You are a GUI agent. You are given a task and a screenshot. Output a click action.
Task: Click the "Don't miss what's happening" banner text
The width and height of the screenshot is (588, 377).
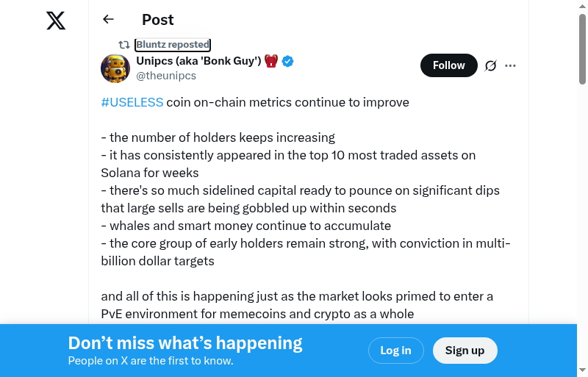point(185,343)
